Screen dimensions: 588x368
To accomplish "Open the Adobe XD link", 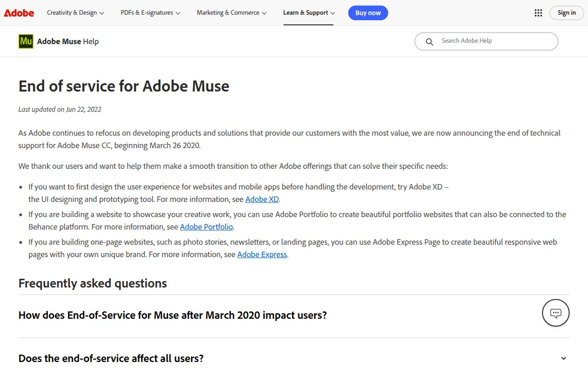I will point(262,199).
